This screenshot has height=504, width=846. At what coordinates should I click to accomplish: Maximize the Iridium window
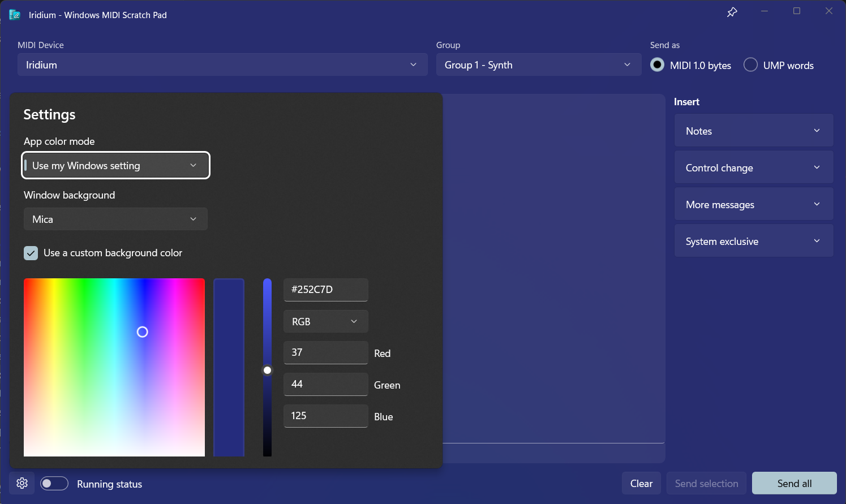797,11
